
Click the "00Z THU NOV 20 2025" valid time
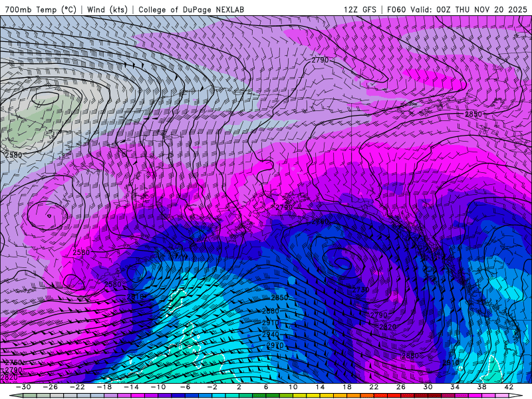481,9
